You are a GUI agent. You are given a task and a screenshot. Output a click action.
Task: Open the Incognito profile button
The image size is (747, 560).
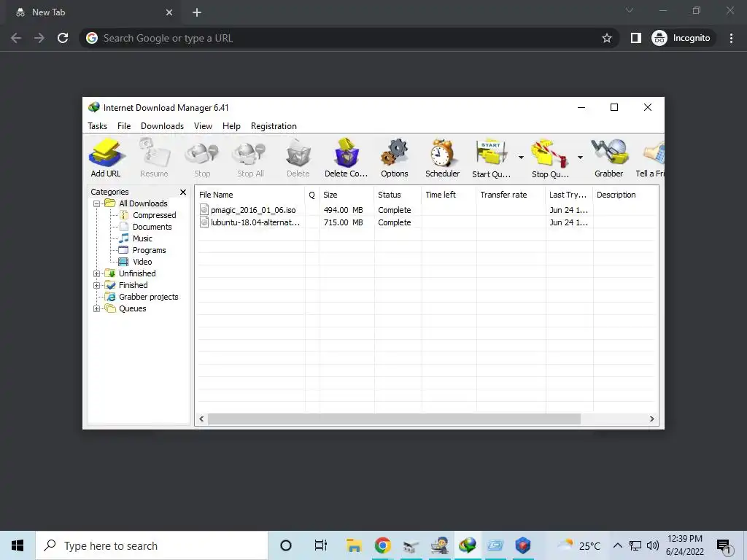tap(683, 38)
